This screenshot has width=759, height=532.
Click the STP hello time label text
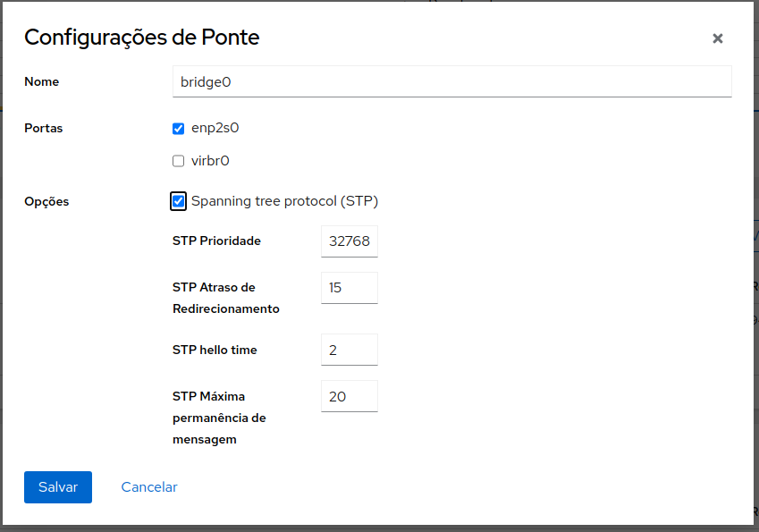coord(215,350)
